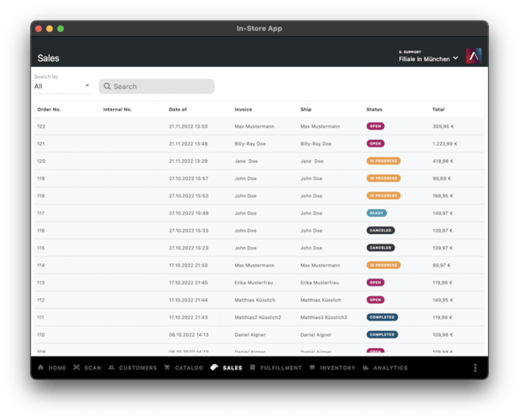Open the Fulfillment tab label
Screen dimensions: 519x420
(281, 368)
